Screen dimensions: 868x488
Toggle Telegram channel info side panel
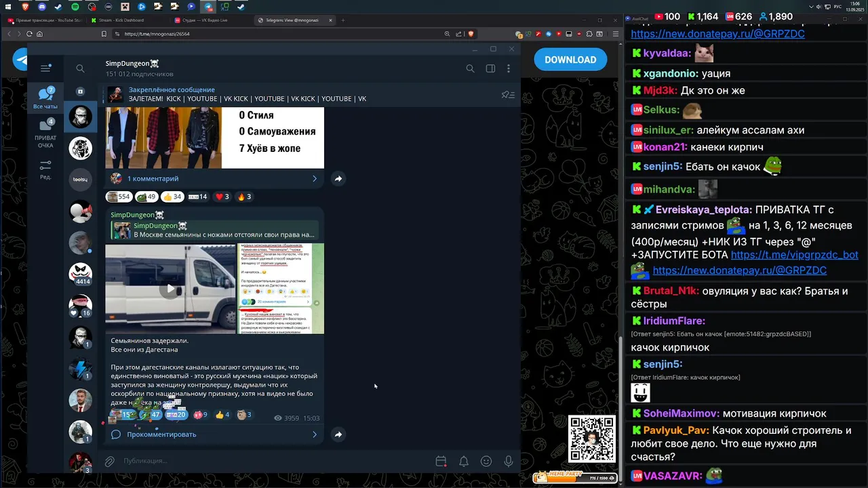(490, 68)
